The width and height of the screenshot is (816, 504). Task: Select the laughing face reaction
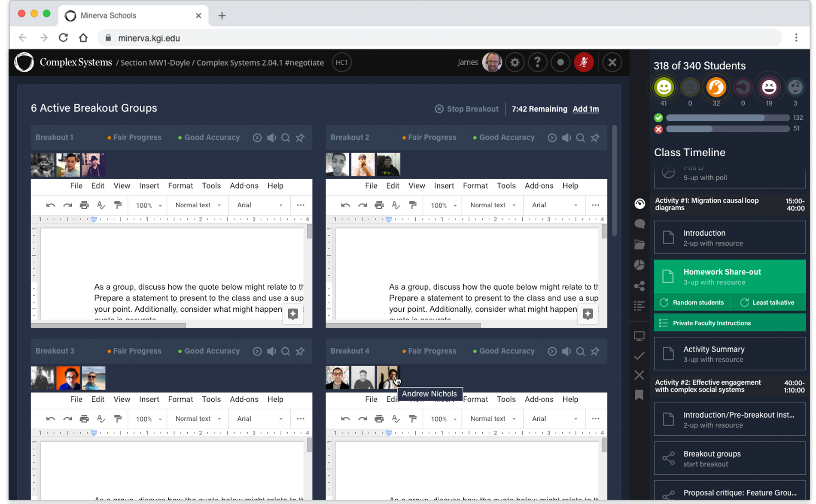[x=769, y=88]
